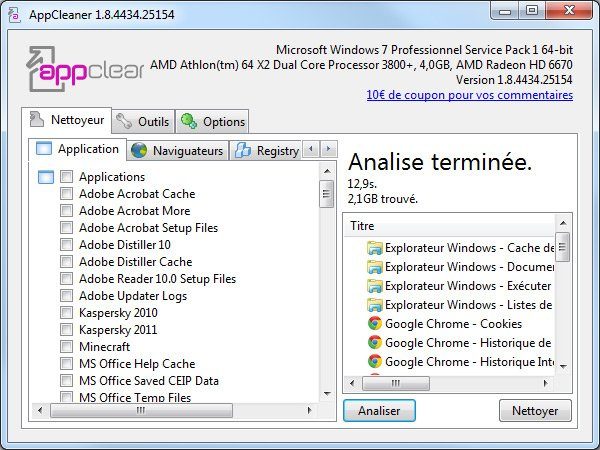Screen dimensions: 600x450
Task: Click application list vertical scroll thumb
Action: click(326, 194)
